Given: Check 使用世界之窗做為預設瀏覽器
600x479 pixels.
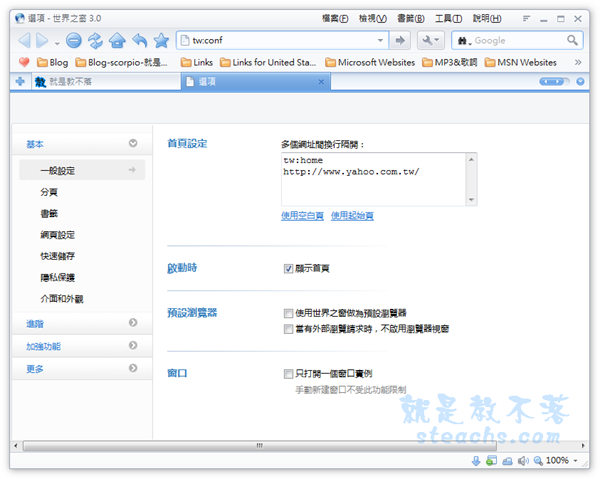Looking at the screenshot, I should (288, 313).
